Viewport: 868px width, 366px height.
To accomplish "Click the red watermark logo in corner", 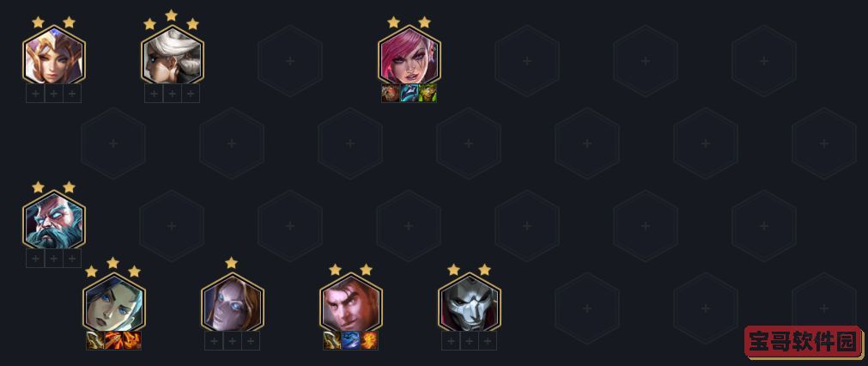I will (804, 342).
